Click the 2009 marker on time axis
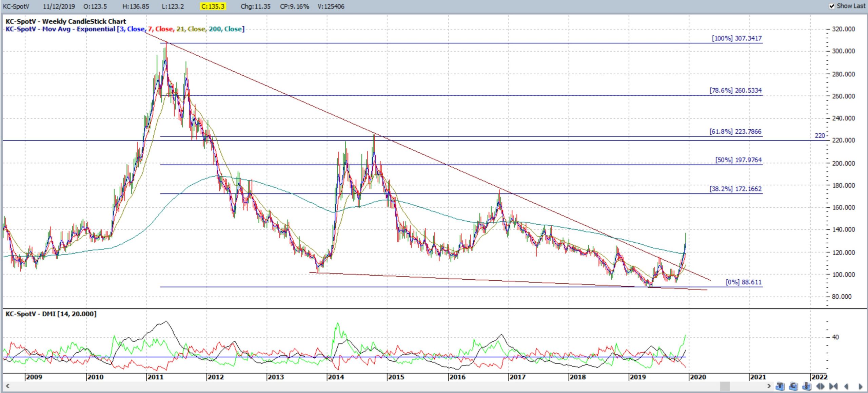This screenshot has height=393, width=868. coord(34,377)
